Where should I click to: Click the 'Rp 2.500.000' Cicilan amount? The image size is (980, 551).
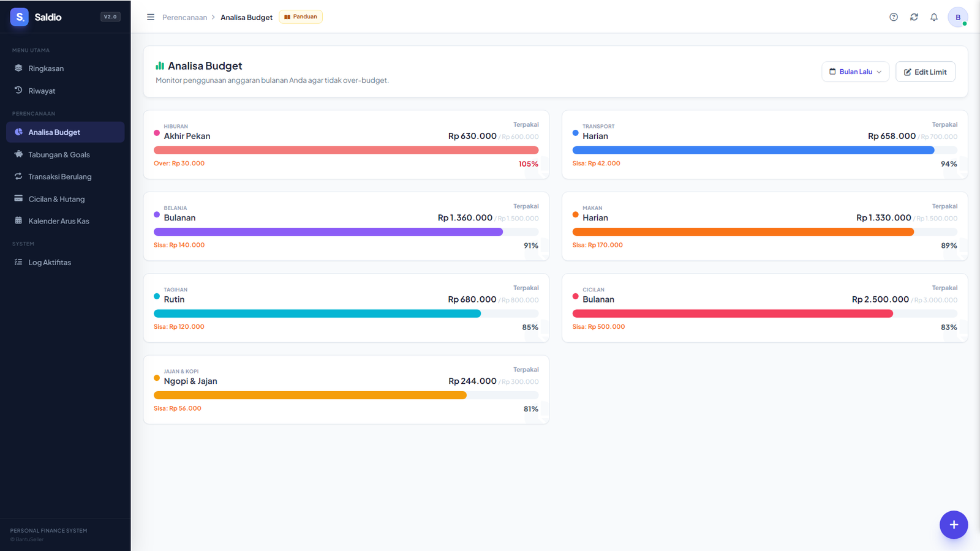[x=880, y=299]
